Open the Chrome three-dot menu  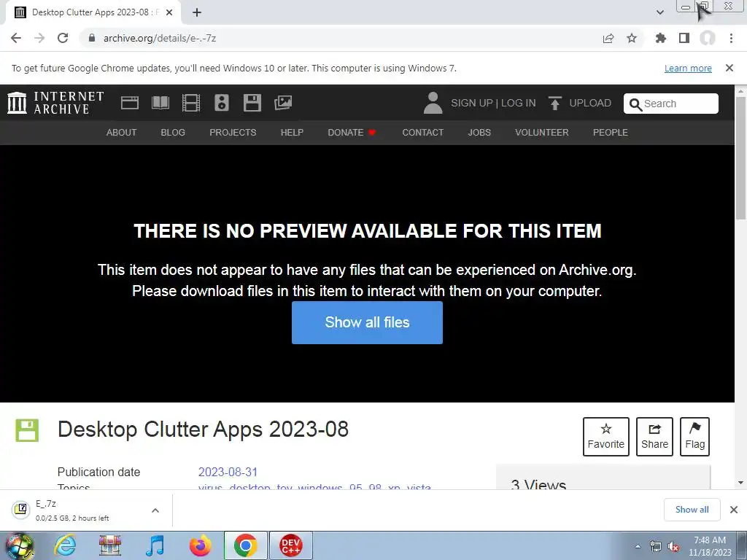(x=731, y=38)
